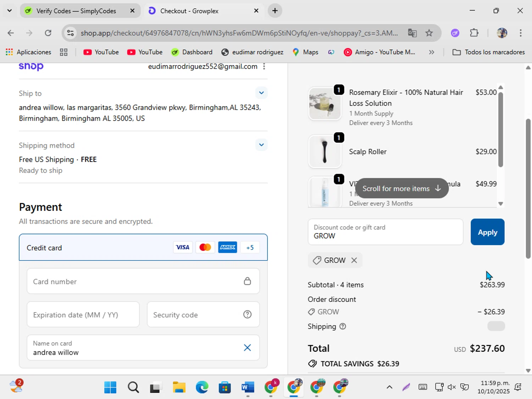Focus the Card number field
The height and width of the screenshot is (399, 532).
(x=143, y=281)
